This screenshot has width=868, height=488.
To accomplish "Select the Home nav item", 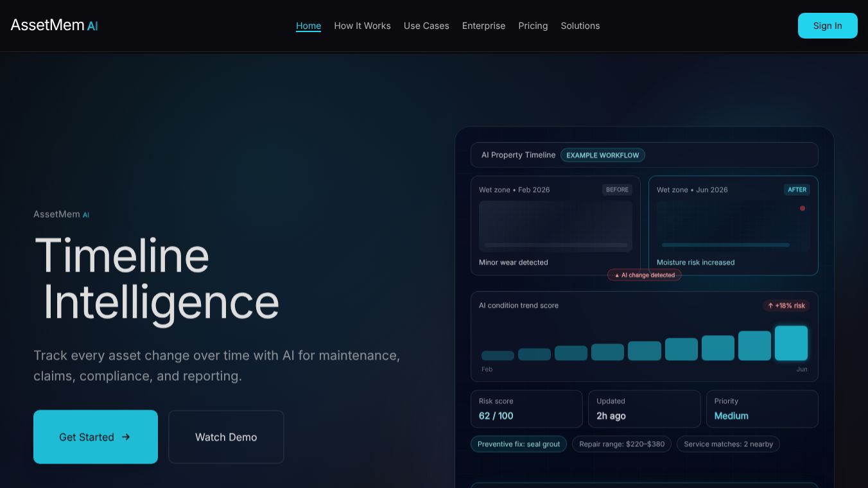I will pyautogui.click(x=308, y=26).
